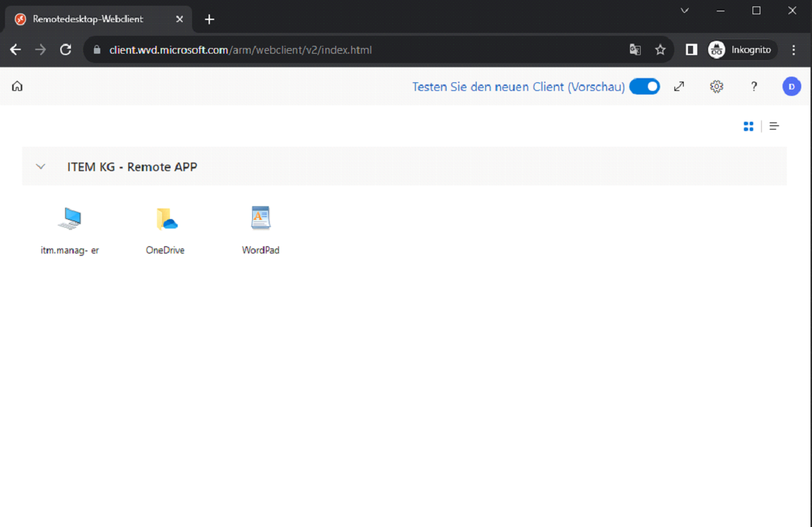Switch to list view layout
Image resolution: width=812 pixels, height=527 pixels.
[x=774, y=126]
